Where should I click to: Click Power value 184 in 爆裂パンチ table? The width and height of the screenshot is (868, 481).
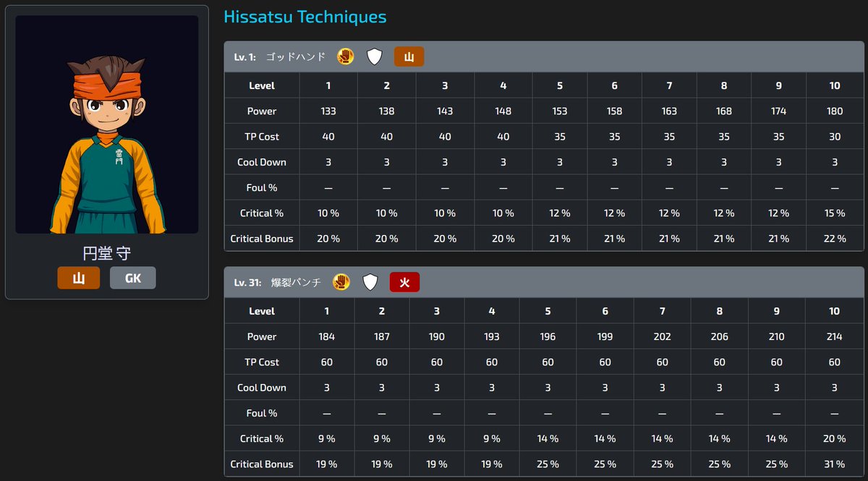coord(327,337)
